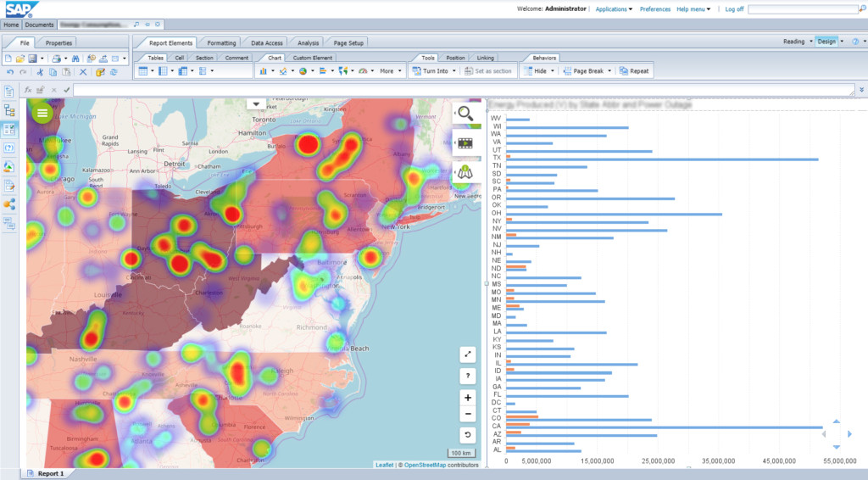This screenshot has height=480, width=868.
Task: Expand the Save options arrow
Action: point(42,59)
